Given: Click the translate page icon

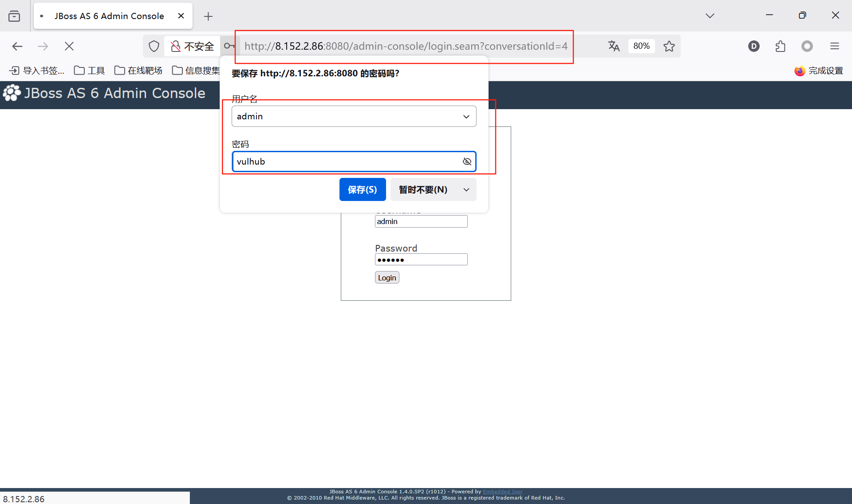Looking at the screenshot, I should point(614,46).
